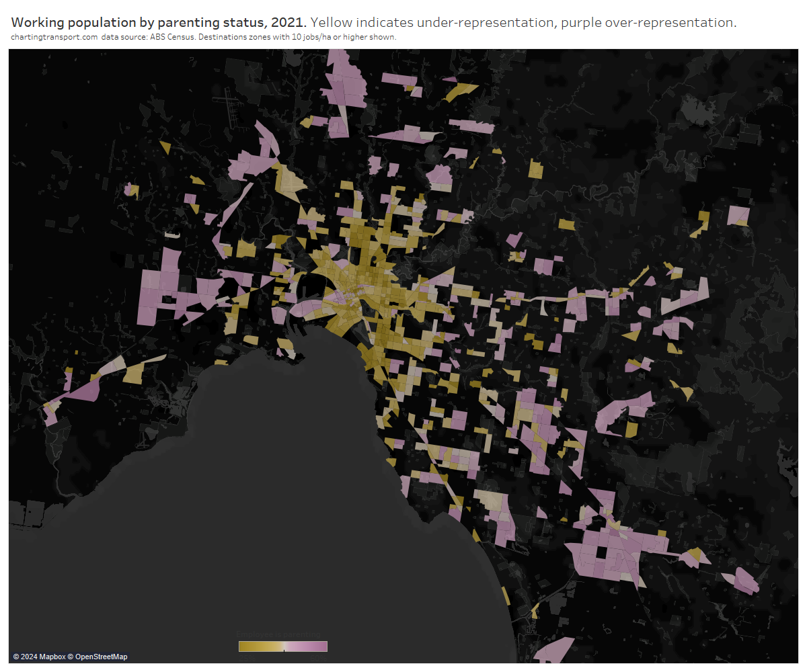Select the purple zone at the far upper right

(x=738, y=215)
